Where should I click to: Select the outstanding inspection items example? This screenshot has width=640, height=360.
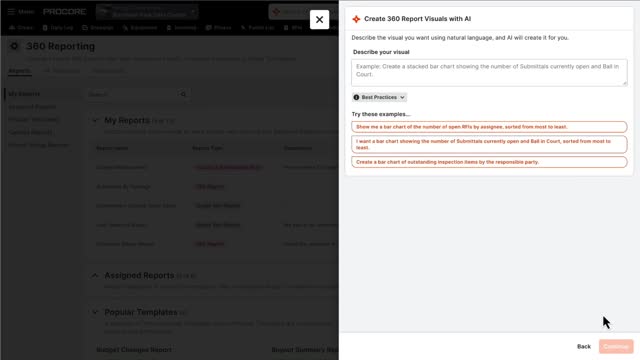[x=489, y=162]
